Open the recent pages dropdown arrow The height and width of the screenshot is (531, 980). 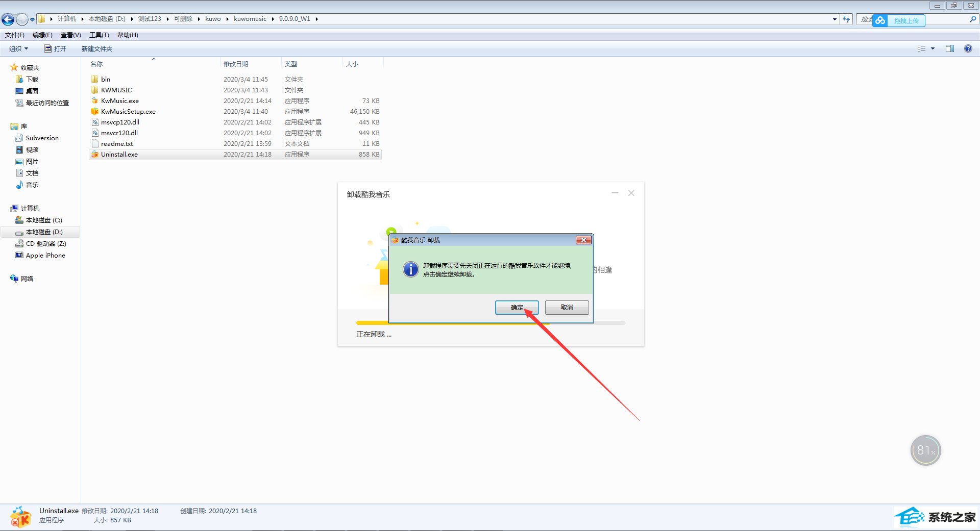32,20
